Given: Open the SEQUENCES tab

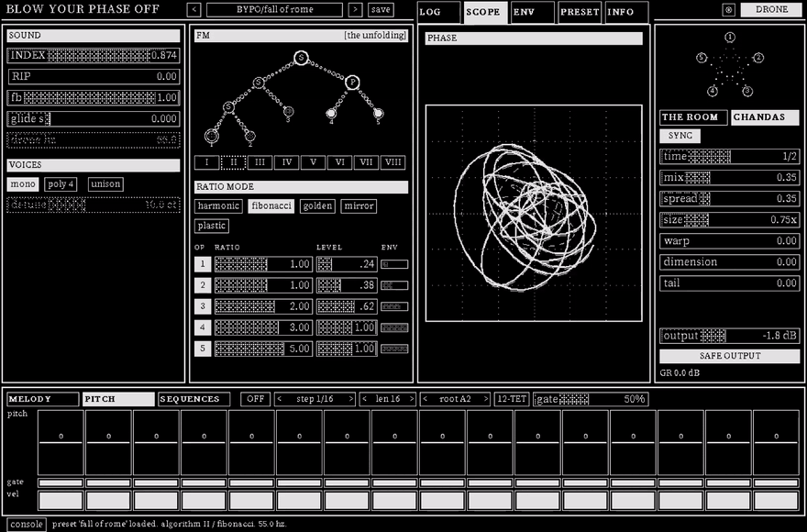Looking at the screenshot, I should [194, 399].
